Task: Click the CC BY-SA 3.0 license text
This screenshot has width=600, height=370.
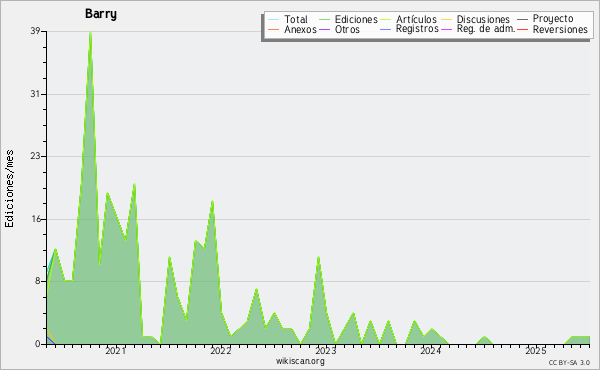Action: click(569, 362)
